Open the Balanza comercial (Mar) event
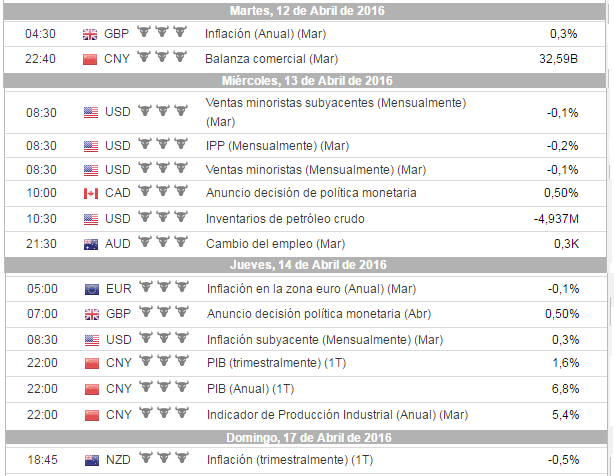 (x=271, y=59)
